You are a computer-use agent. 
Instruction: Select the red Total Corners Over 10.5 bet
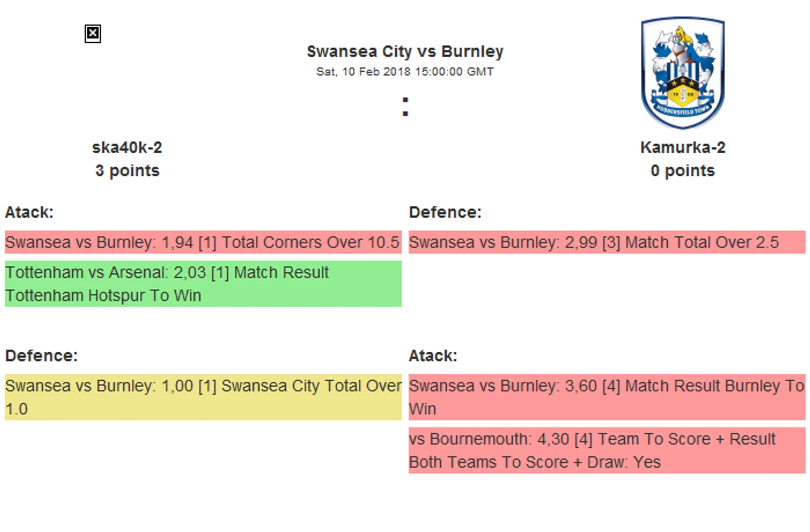click(202, 242)
